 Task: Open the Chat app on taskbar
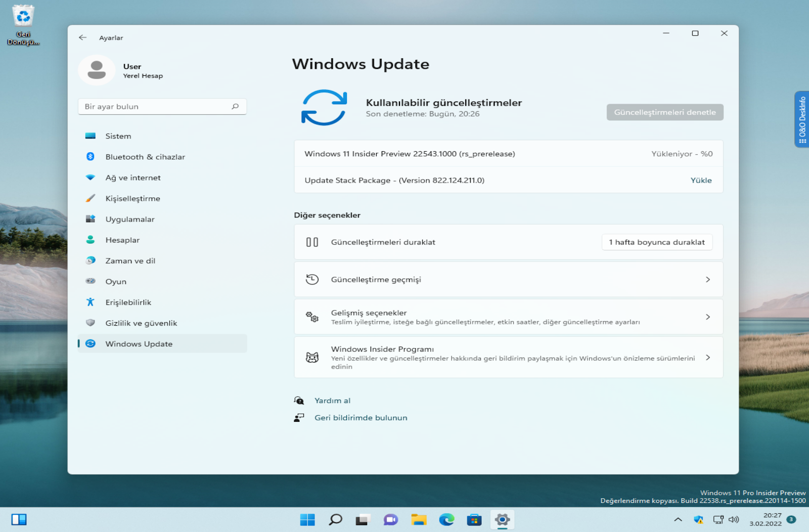[x=390, y=519]
